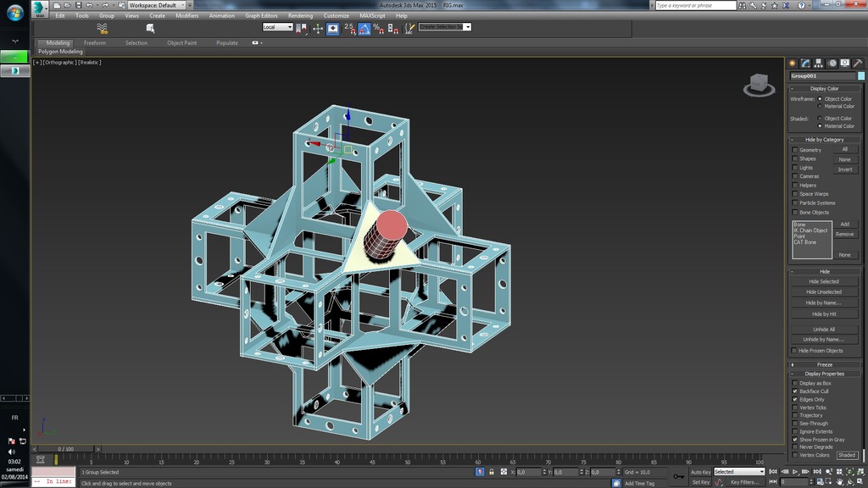Click the Undo arrow icon

(89, 5)
